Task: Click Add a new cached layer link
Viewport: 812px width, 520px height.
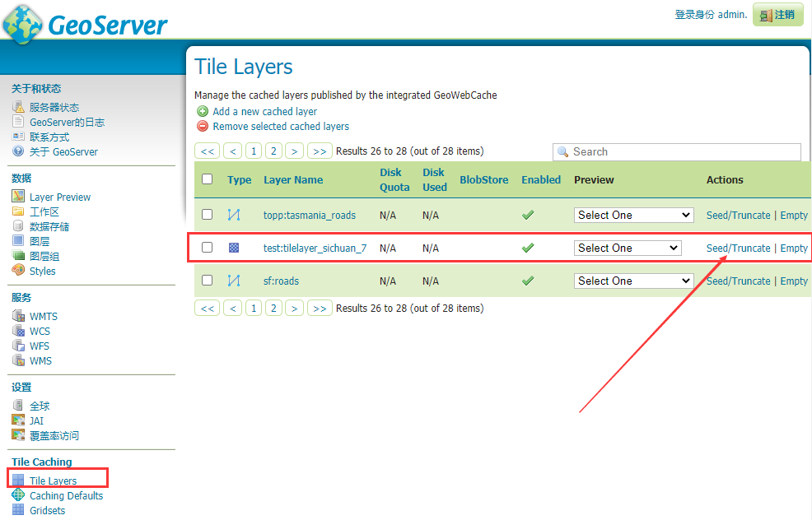Action: pyautogui.click(x=264, y=111)
